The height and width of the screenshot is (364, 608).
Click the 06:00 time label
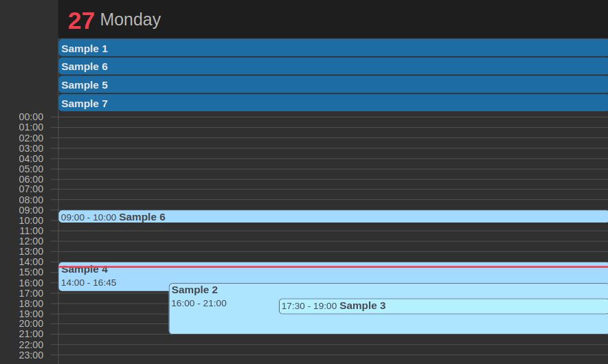pyautogui.click(x=31, y=179)
